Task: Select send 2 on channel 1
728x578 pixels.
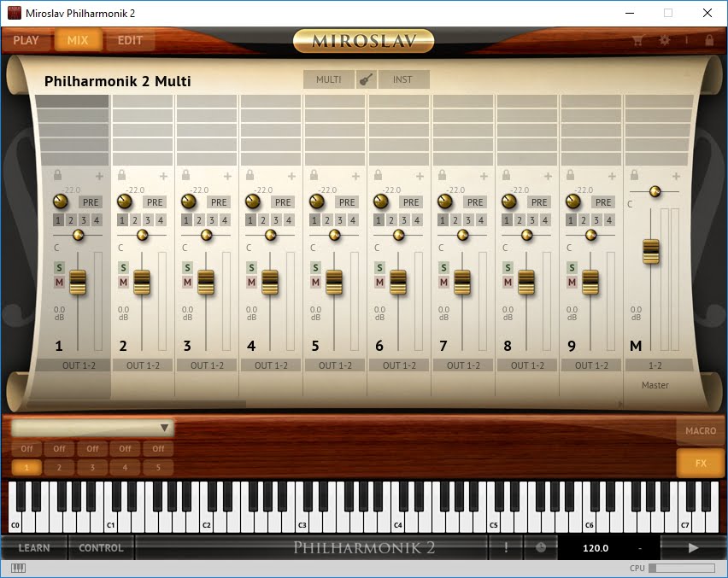Action: point(71,220)
